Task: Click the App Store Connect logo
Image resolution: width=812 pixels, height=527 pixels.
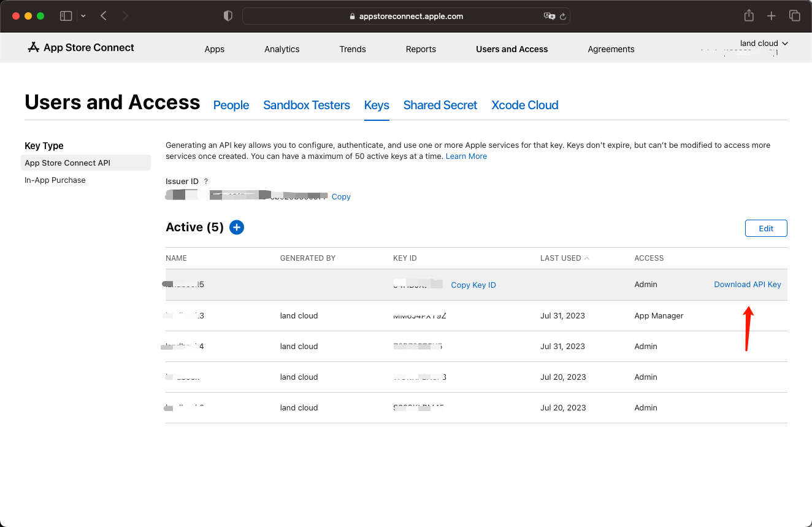Action: tap(81, 47)
